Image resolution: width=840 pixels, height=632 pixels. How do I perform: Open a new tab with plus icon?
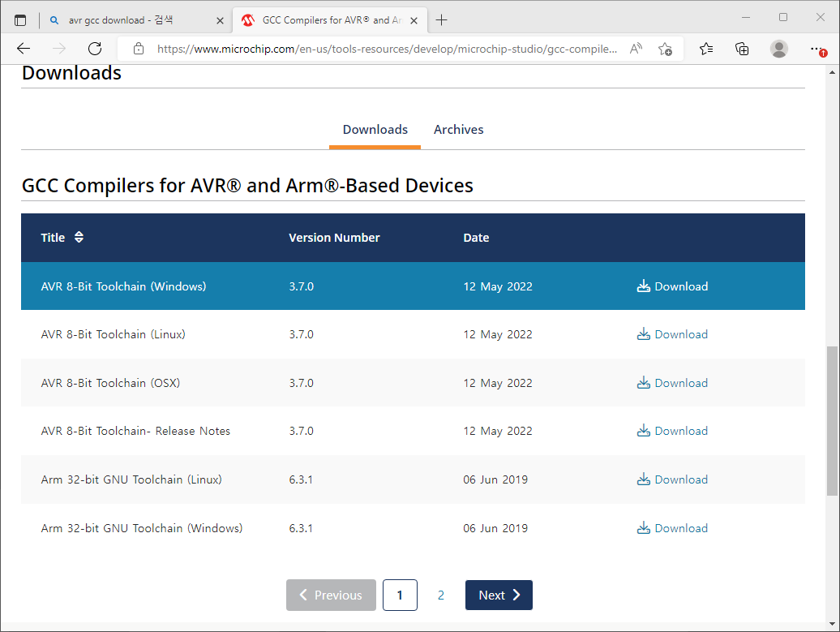[x=441, y=20]
